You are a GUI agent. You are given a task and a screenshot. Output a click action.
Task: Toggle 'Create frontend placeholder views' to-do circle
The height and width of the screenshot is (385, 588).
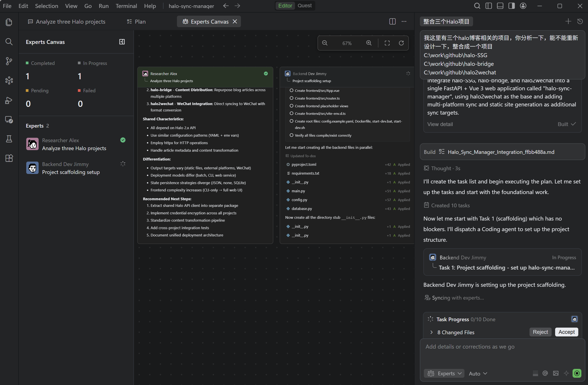click(291, 106)
